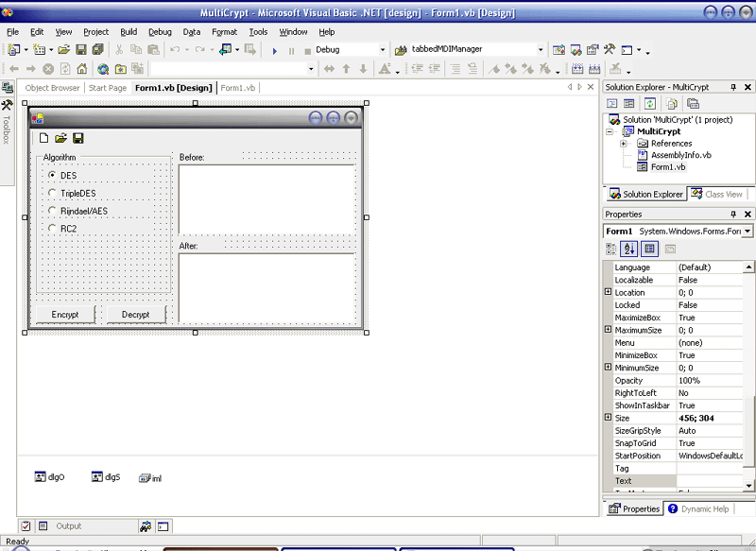Click the Encrypt button on the form
This screenshot has width=756, height=551.
65,314
